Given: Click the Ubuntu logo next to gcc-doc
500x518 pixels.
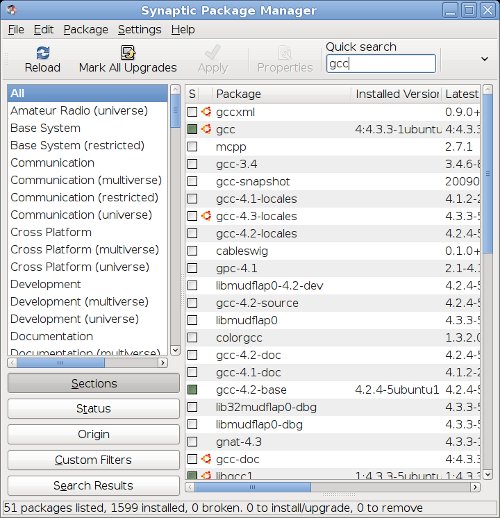Looking at the screenshot, I should click(206, 459).
